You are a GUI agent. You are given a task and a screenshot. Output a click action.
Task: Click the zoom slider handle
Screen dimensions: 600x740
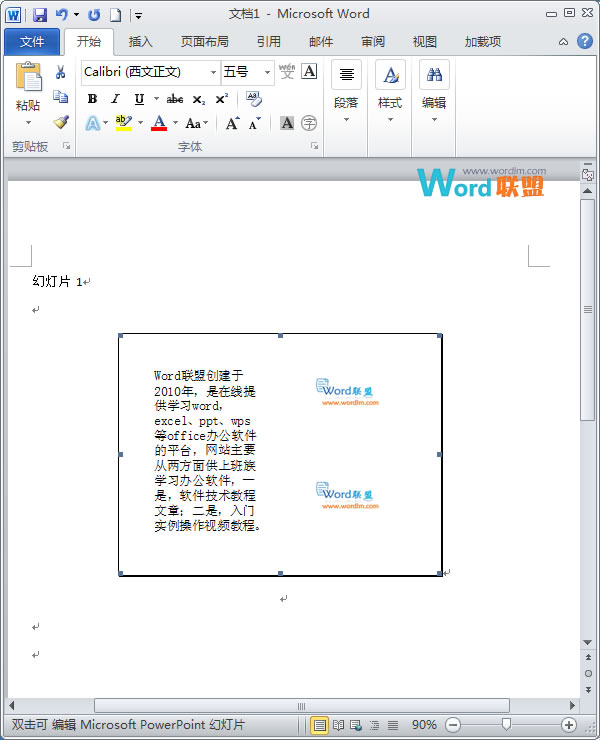[x=507, y=724]
